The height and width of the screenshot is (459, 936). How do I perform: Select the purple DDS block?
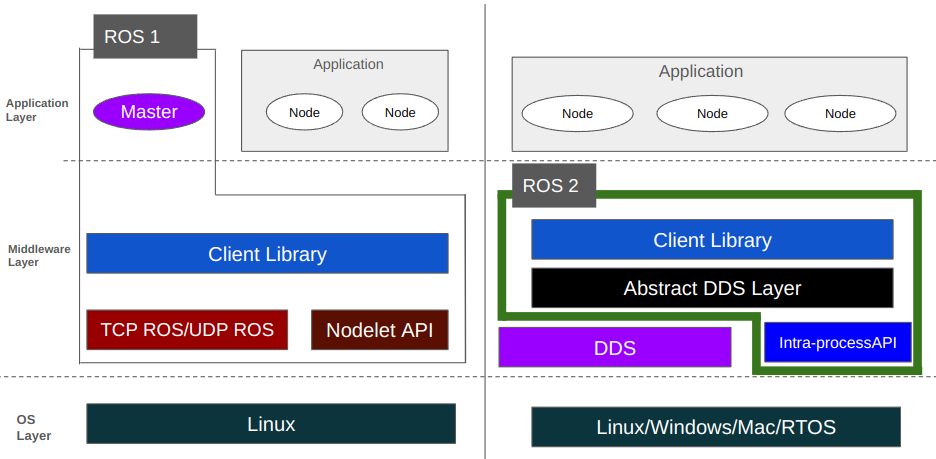click(615, 347)
